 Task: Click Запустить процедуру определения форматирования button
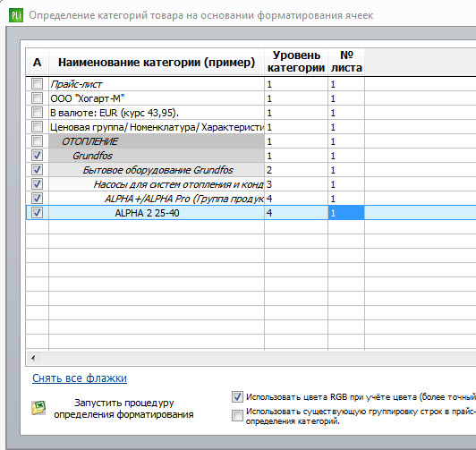coord(123,409)
